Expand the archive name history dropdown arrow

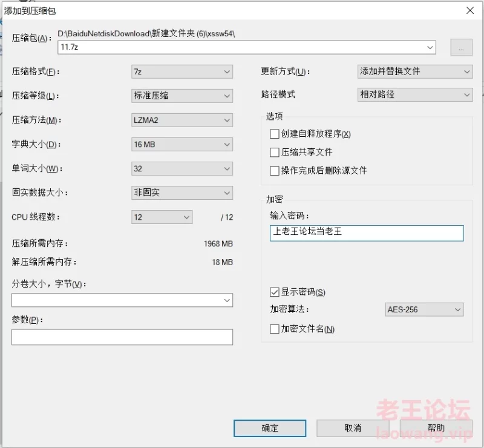430,48
